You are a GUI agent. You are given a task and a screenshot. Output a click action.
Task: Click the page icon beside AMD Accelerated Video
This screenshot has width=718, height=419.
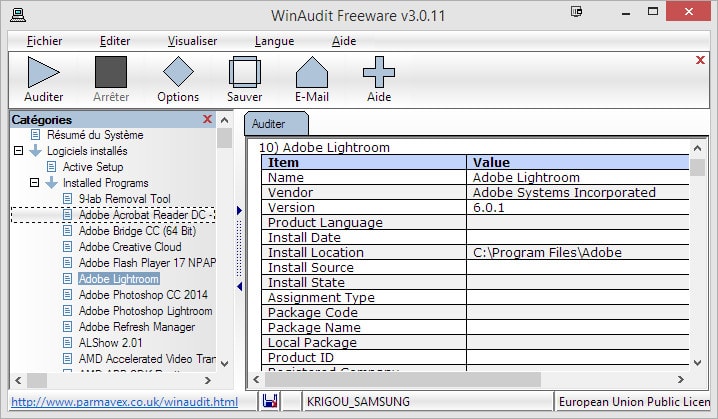click(x=67, y=359)
